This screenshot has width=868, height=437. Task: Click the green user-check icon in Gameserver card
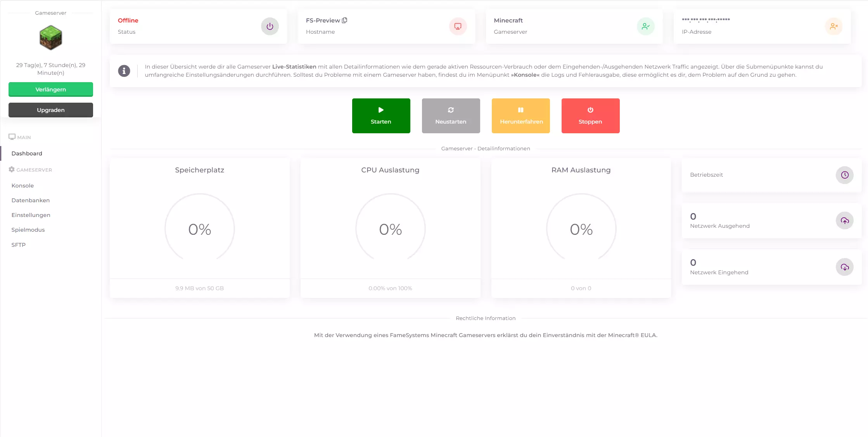[x=645, y=26]
